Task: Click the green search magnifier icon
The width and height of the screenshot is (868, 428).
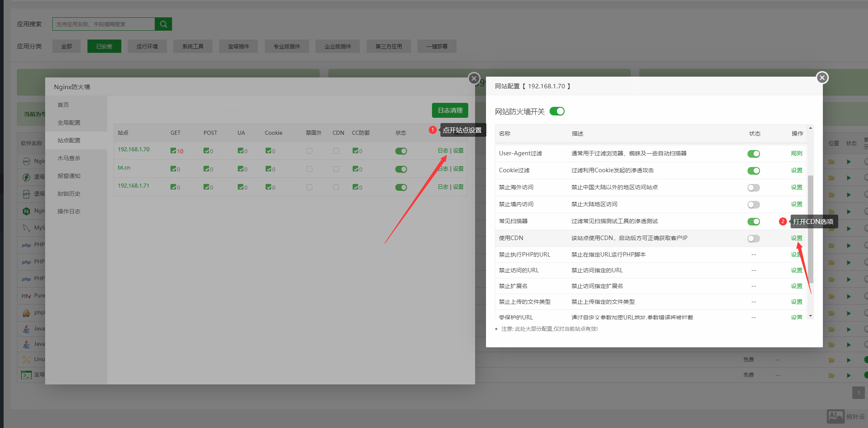Action: [163, 24]
